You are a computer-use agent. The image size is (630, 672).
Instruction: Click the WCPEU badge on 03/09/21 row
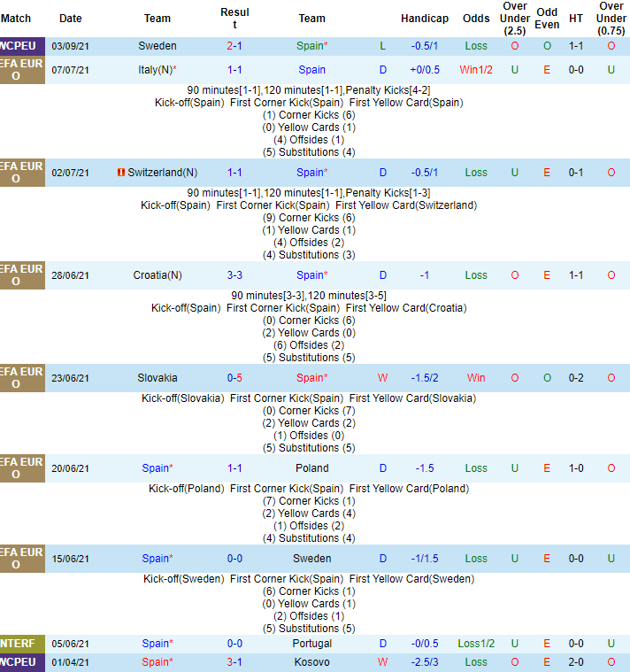[x=22, y=46]
